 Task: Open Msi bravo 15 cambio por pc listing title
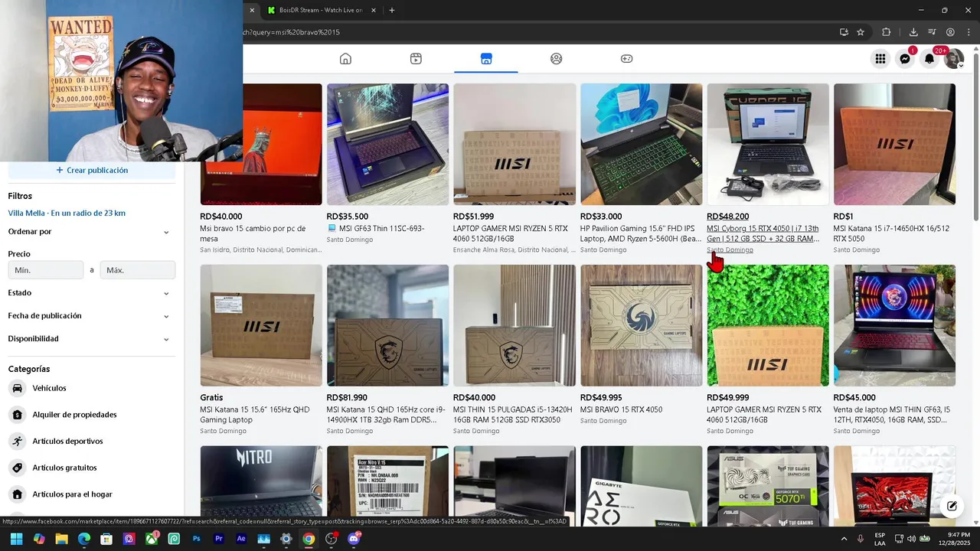coord(253,233)
